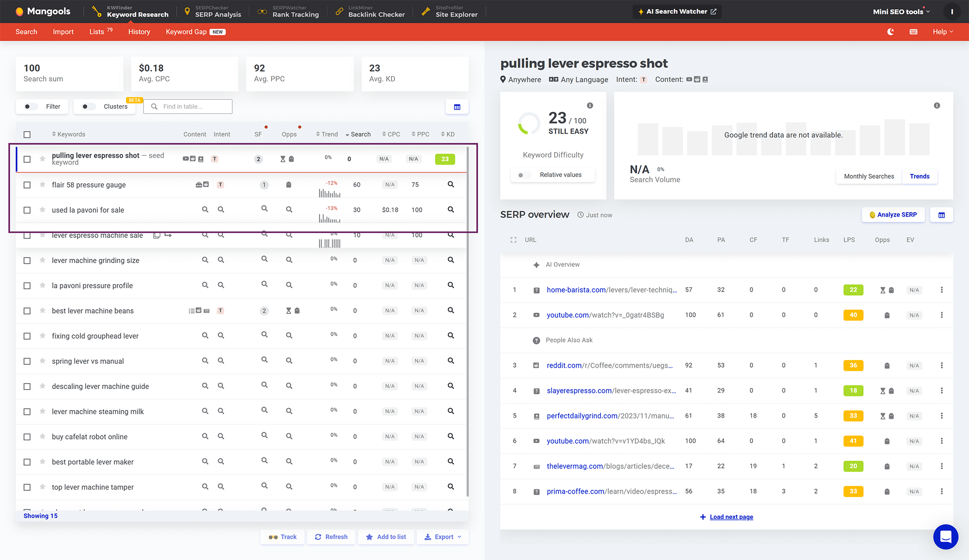Select the Monthly Searches tab
Image resolution: width=969 pixels, height=560 pixels.
[868, 176]
